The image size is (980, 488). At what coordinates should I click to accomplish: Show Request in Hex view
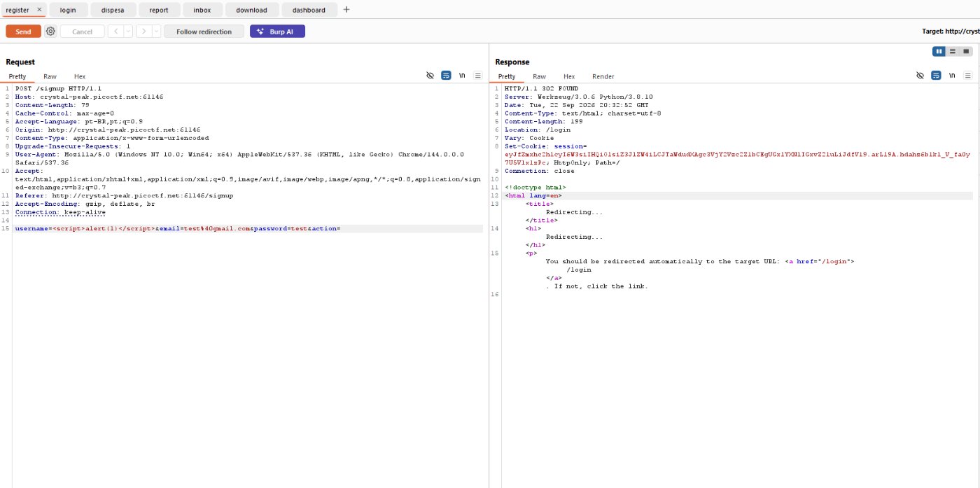coord(80,76)
